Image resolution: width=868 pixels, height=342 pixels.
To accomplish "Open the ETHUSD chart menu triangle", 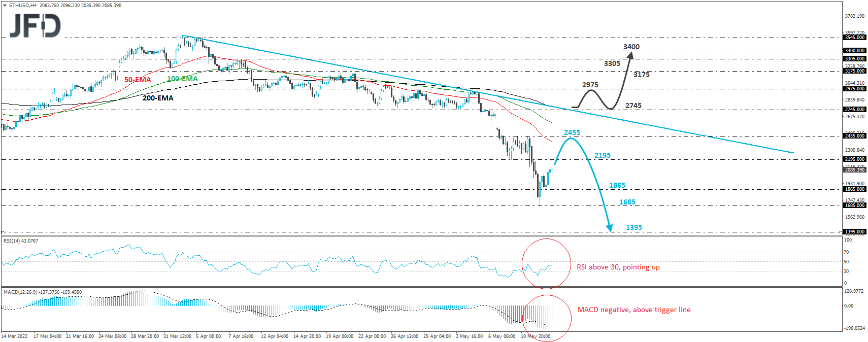I will tap(5, 6).
